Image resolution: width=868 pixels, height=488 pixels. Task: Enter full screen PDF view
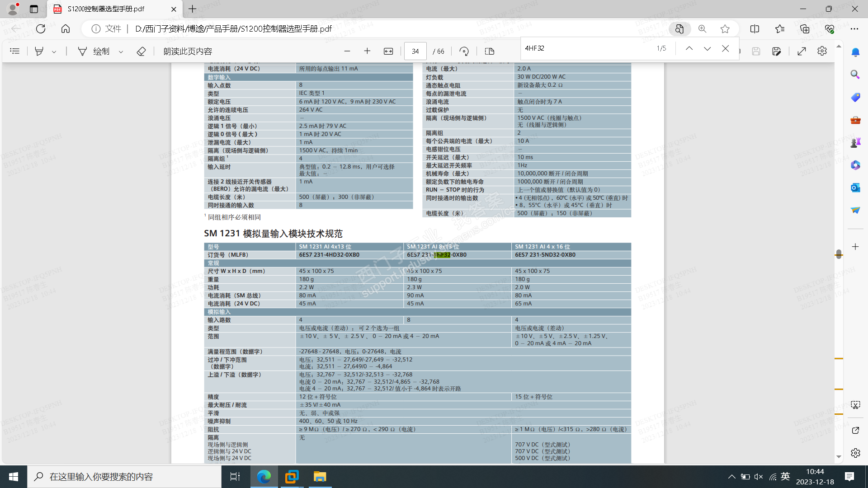802,51
